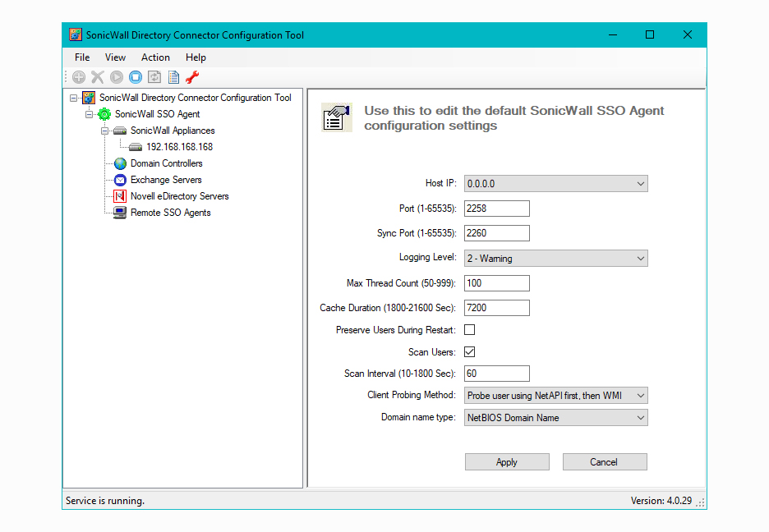Open the log document toolbar icon
This screenshot has width=769, height=532.
coord(173,77)
